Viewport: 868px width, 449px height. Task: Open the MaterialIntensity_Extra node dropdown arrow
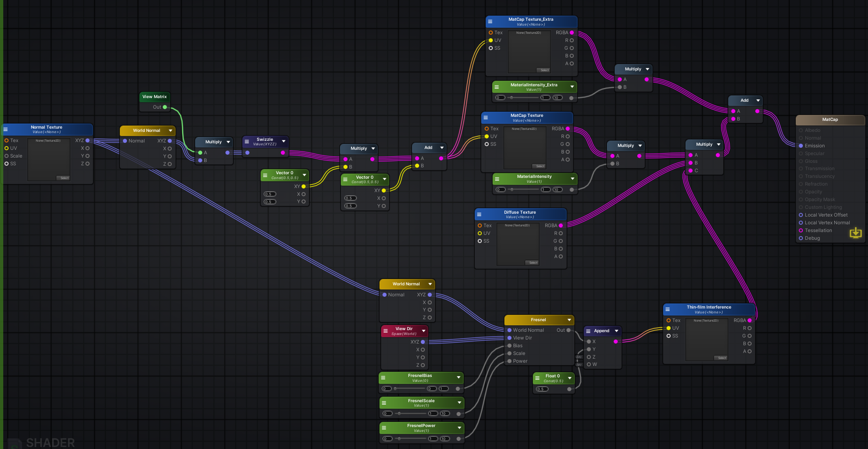[572, 87]
